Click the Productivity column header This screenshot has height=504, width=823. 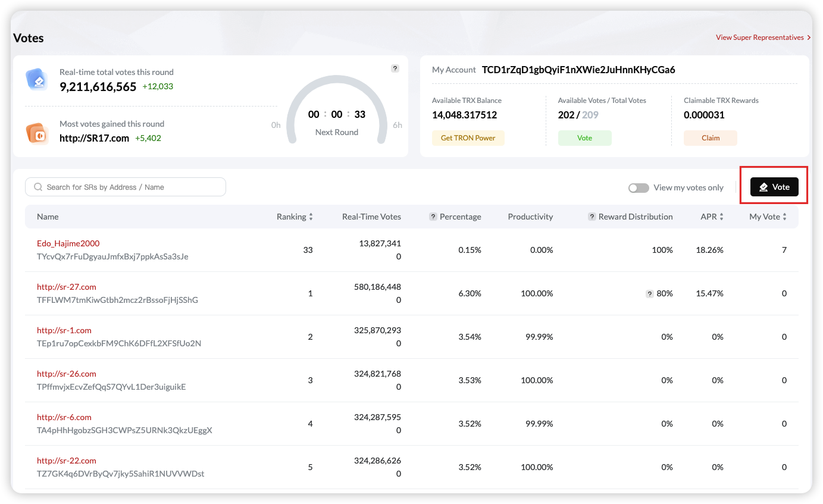[x=530, y=217]
